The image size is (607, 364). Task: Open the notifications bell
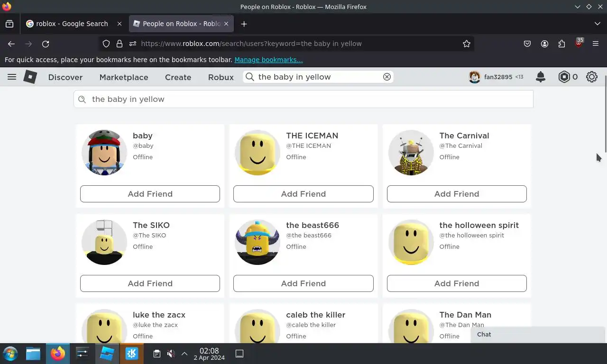click(x=540, y=77)
